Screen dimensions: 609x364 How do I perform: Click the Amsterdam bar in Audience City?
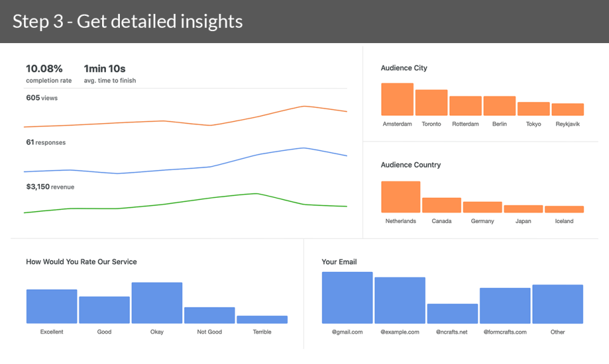tap(397, 99)
